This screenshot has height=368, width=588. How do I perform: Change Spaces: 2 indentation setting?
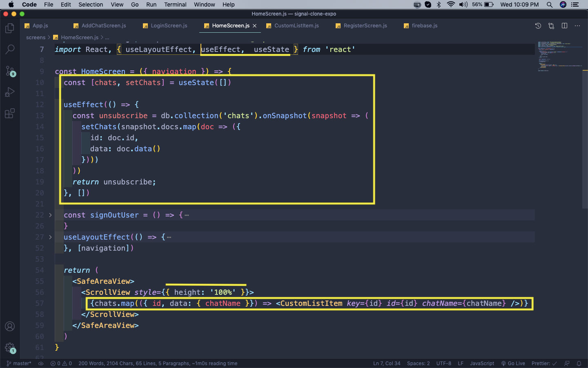point(418,364)
